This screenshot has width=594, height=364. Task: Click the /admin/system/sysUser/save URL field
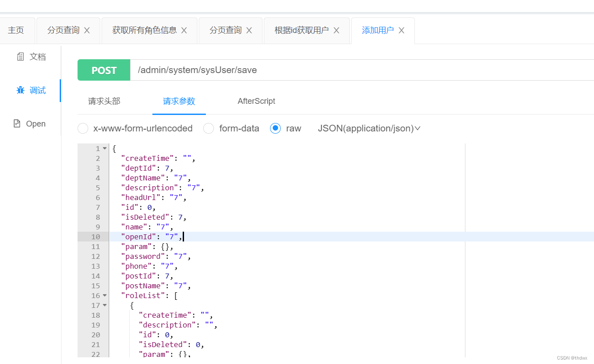point(362,70)
